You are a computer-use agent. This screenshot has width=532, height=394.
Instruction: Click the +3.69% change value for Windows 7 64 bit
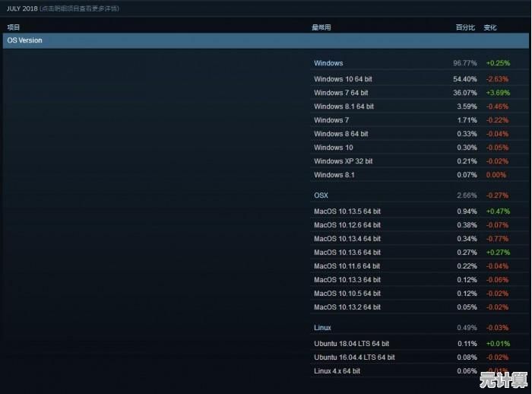pyautogui.click(x=497, y=93)
